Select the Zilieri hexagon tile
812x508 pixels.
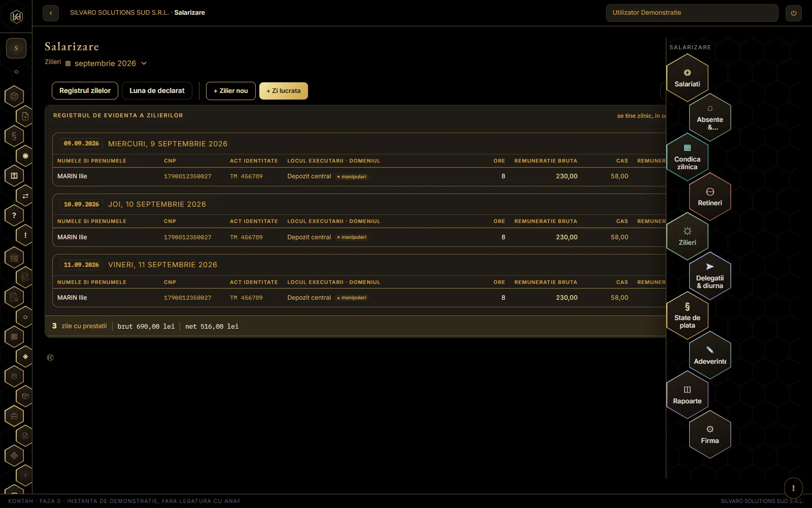click(x=687, y=237)
